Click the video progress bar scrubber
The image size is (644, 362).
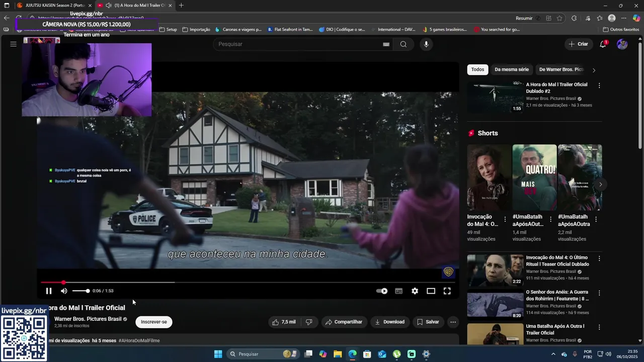pyautogui.click(x=63, y=283)
